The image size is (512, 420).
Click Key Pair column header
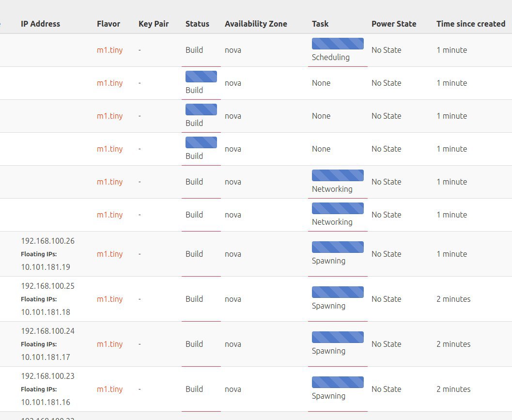[x=154, y=24]
